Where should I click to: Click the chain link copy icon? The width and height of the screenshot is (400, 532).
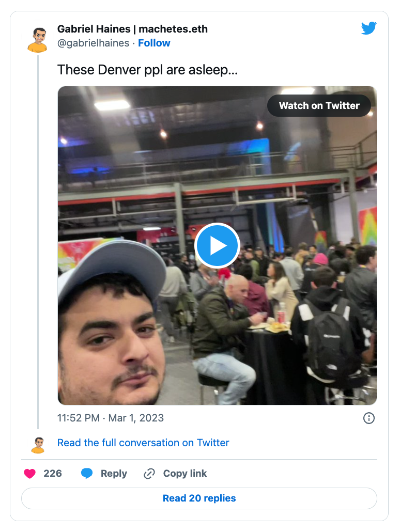pyautogui.click(x=149, y=474)
